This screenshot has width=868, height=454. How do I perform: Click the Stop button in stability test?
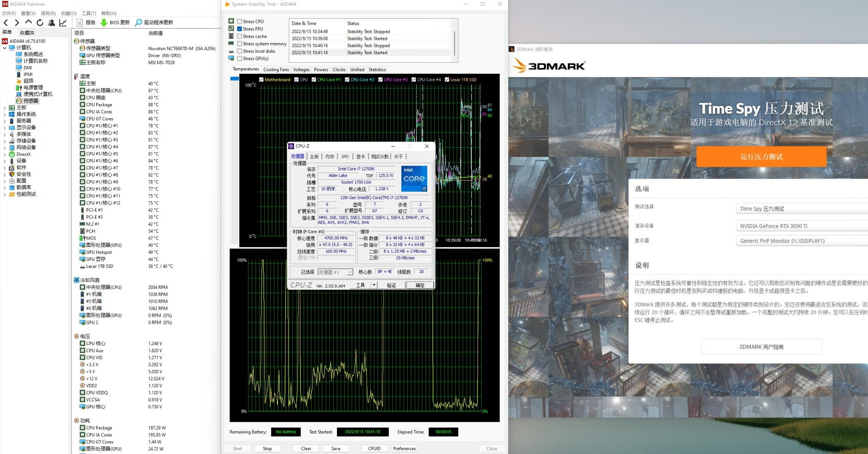click(x=267, y=448)
